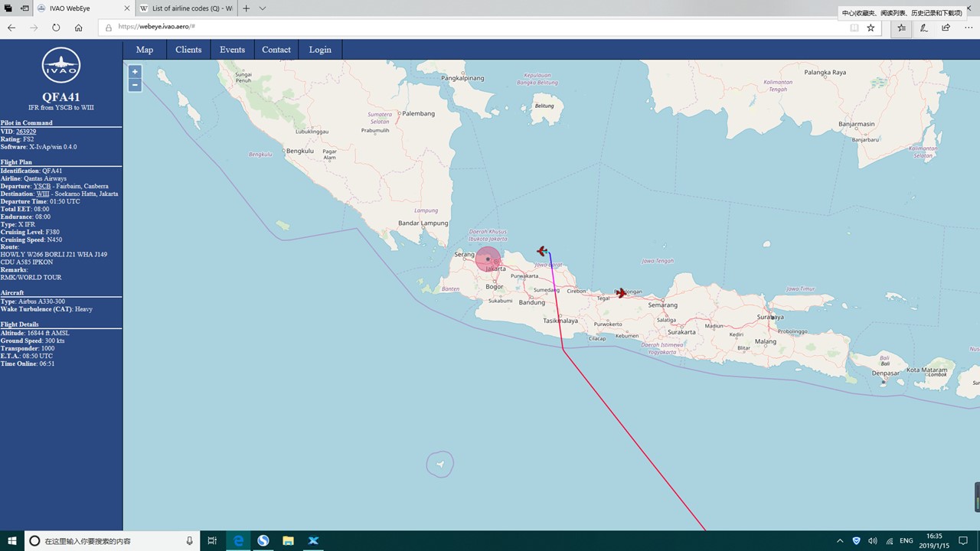This screenshot has height=551, width=980.
Task: Share this page via share icon
Action: (946, 28)
